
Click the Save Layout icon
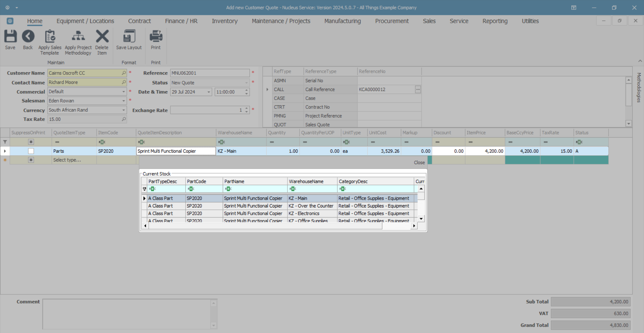pos(129,37)
